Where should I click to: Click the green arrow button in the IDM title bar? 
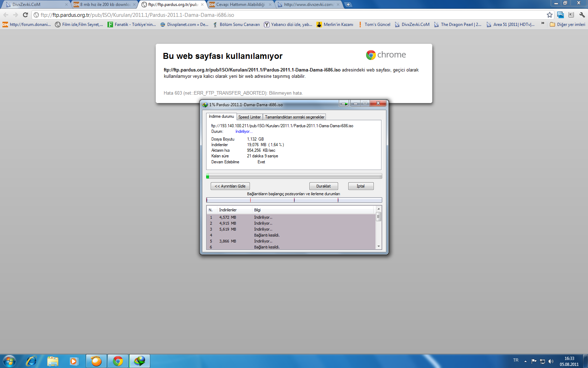point(344,103)
